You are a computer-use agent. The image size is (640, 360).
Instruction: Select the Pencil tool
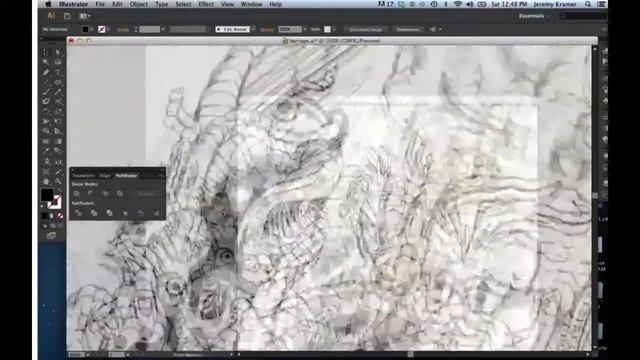(58, 92)
